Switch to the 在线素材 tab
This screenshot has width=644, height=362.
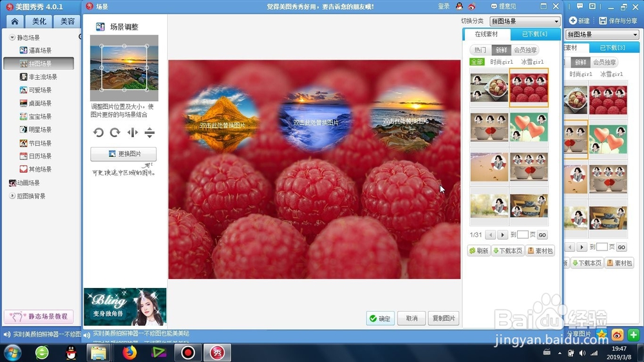[486, 34]
